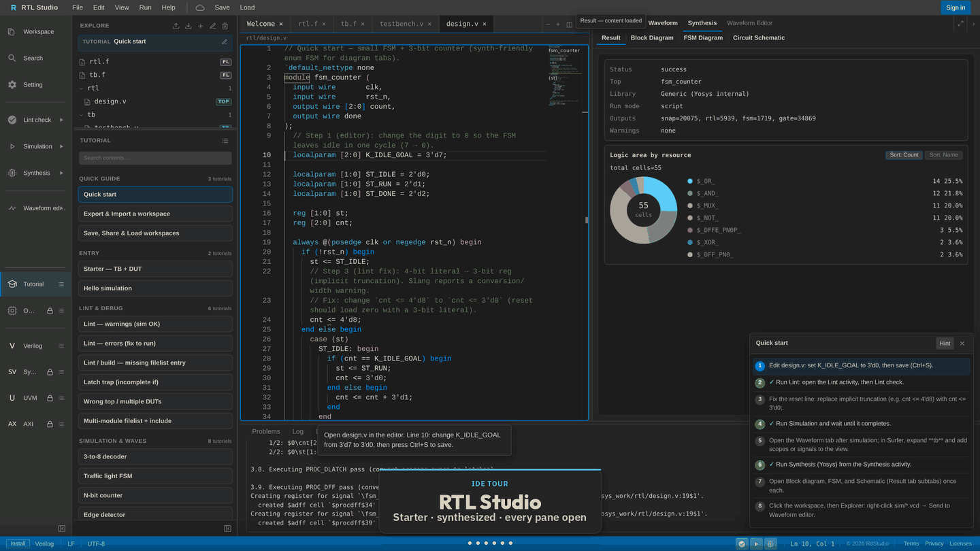The width and height of the screenshot is (980, 551).
Task: Open the File menu
Action: click(78, 7)
